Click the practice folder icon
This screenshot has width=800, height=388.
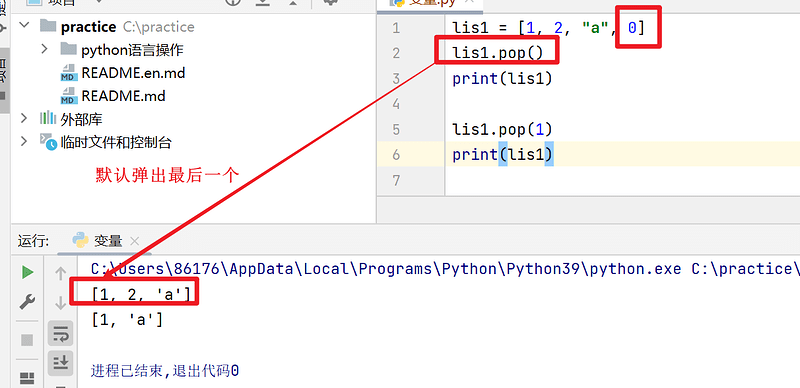[47, 26]
